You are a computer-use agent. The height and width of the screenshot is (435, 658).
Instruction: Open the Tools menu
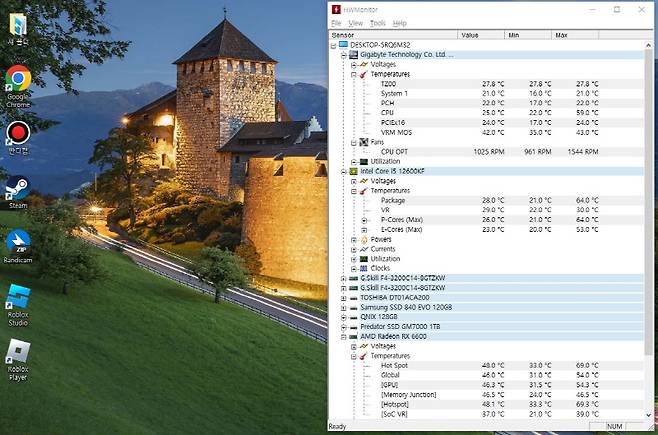coord(377,23)
